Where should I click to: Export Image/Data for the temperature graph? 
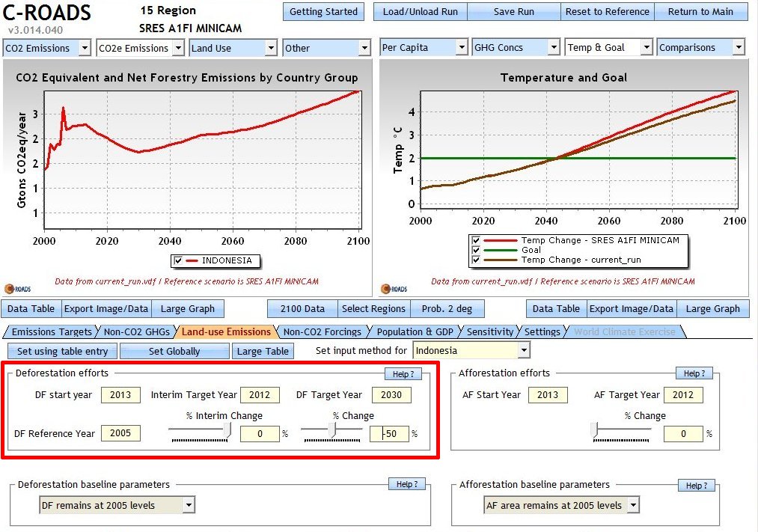point(632,309)
